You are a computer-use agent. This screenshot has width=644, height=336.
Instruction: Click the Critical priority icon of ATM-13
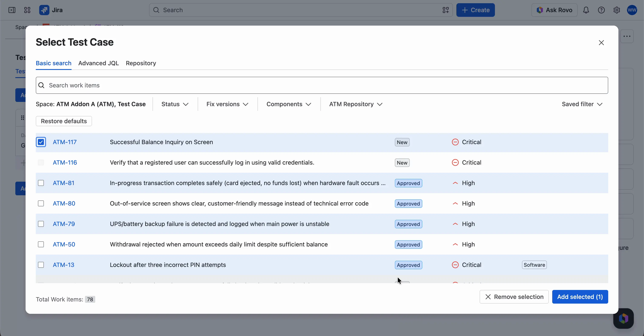coord(455,265)
